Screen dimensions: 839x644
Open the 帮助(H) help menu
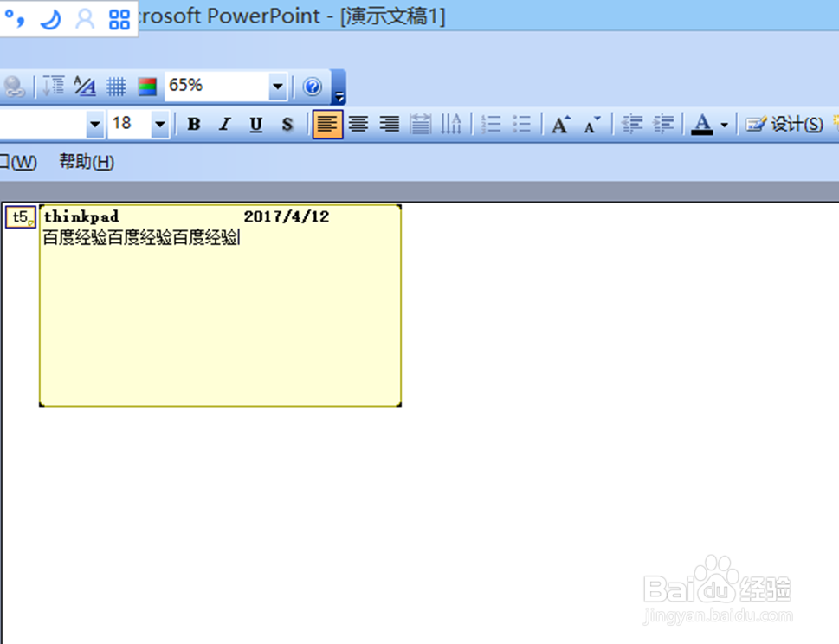pos(86,162)
